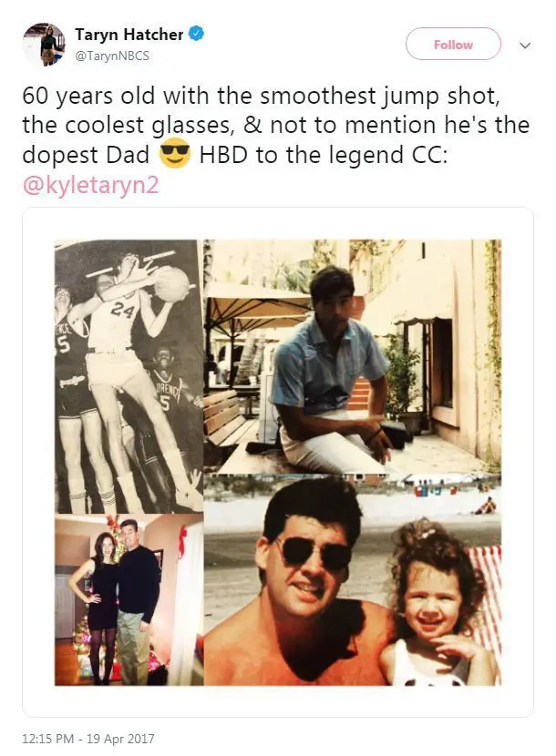Visit the @TarynNBCS handle
This screenshot has height=756, width=556.
(x=112, y=56)
